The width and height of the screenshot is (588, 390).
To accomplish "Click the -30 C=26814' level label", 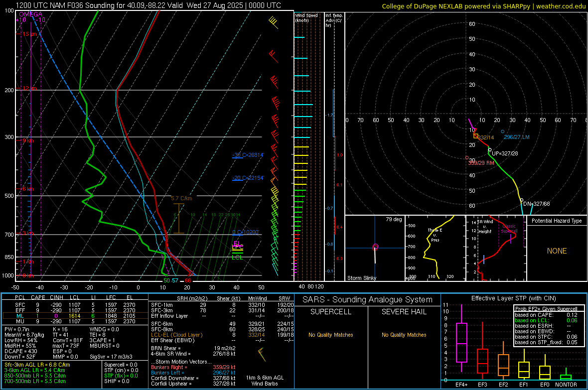I will tap(248, 155).
